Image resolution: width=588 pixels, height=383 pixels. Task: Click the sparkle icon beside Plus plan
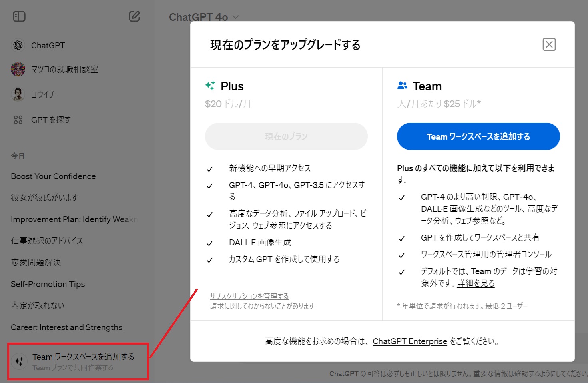211,85
